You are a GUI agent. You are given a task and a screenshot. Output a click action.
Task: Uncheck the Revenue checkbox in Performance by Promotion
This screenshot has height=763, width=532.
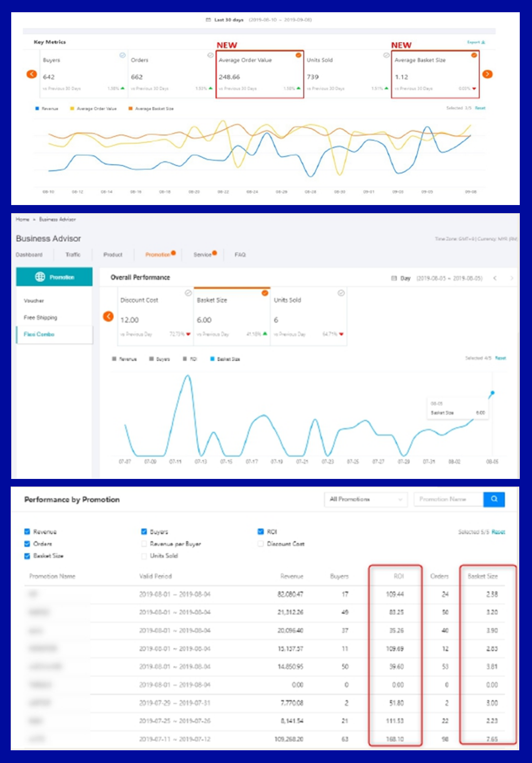point(27,531)
